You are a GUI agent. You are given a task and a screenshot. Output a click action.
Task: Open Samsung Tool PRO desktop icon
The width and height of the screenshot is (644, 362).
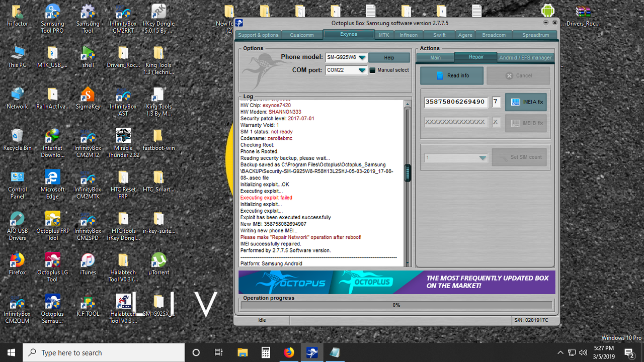tap(52, 19)
